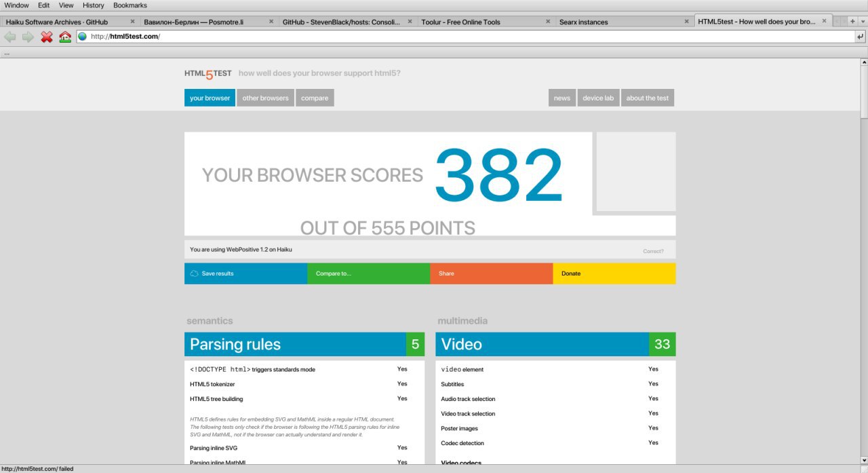Image resolution: width=868 pixels, height=473 pixels.
Task: Click the cloud icon on Save results
Action: (x=195, y=273)
